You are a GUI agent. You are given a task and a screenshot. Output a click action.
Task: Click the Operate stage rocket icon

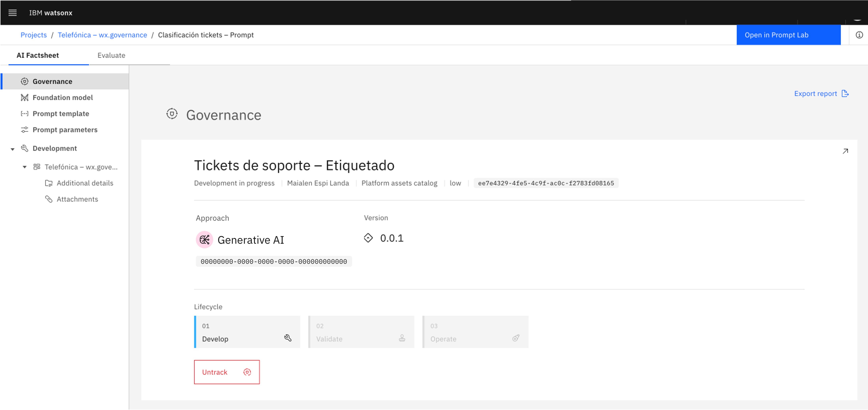(516, 338)
